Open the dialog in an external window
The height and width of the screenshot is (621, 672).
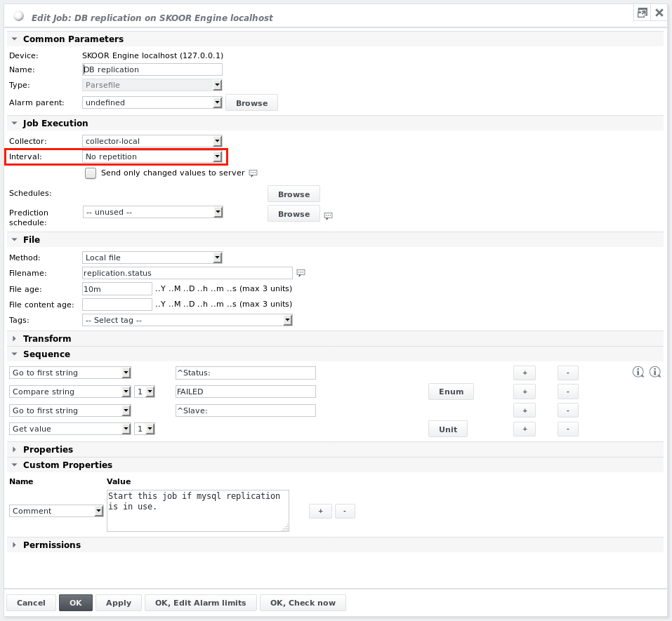642,13
